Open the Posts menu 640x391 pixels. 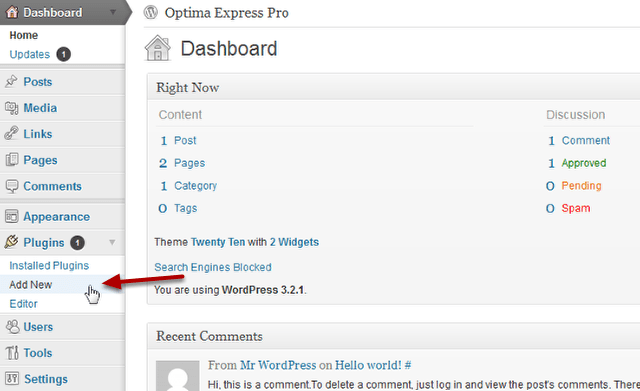[x=38, y=82]
